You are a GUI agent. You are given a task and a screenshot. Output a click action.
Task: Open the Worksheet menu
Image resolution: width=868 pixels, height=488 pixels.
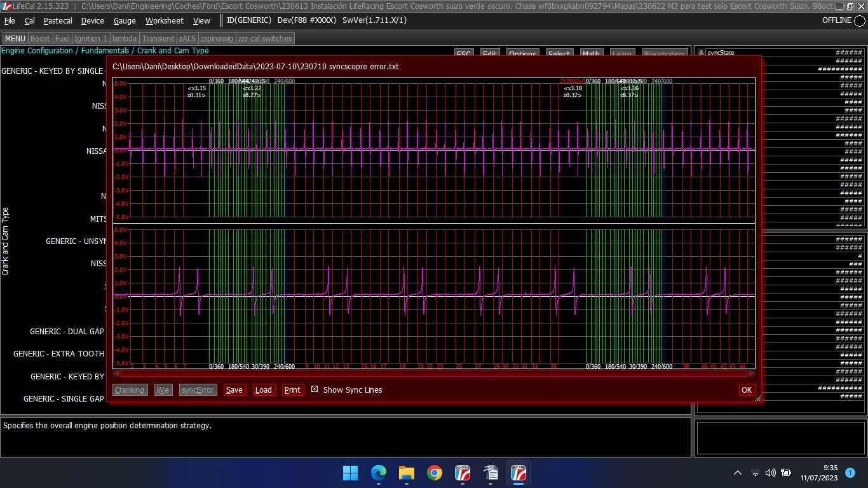point(165,20)
